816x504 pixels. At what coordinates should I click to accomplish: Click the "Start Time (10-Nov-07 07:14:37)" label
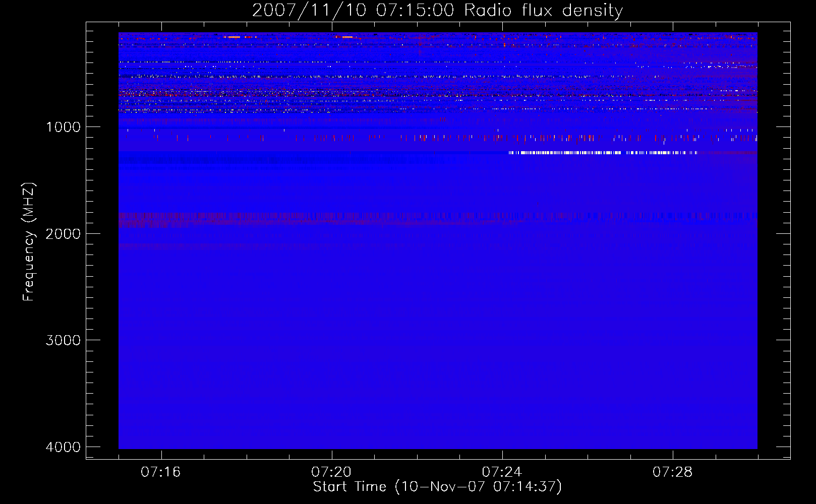437,487
